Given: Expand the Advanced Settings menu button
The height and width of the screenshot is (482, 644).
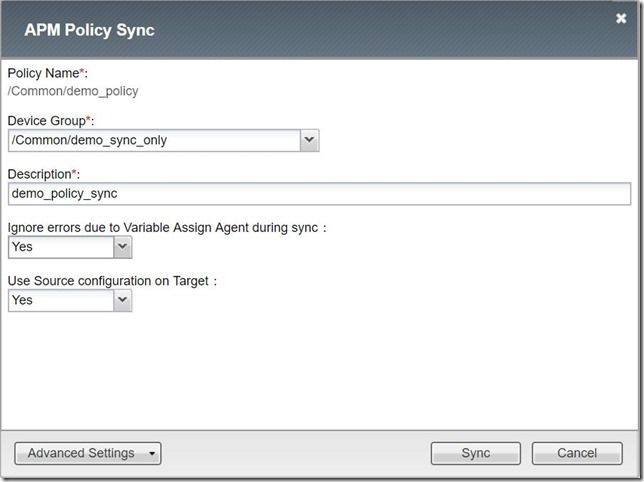Looking at the screenshot, I should [x=88, y=453].
